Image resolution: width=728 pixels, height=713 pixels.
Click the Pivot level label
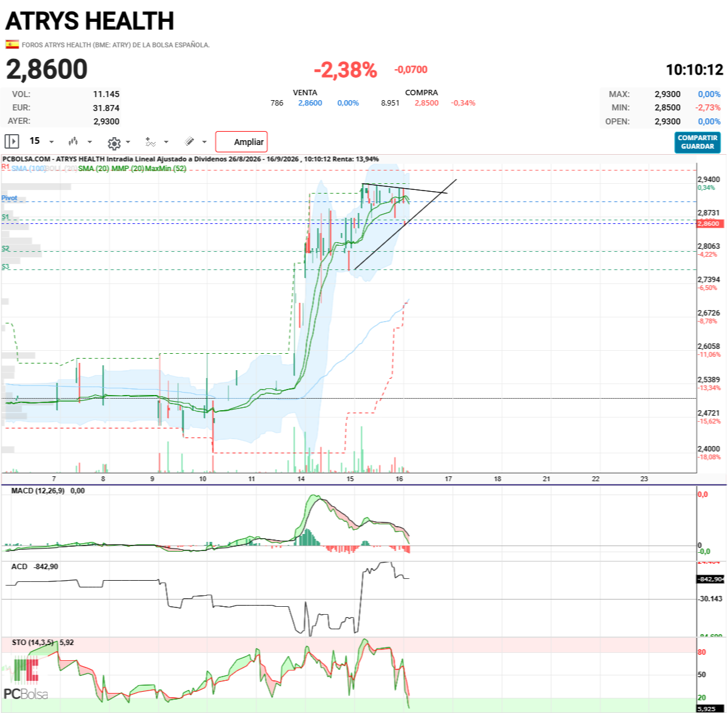[x=9, y=198]
